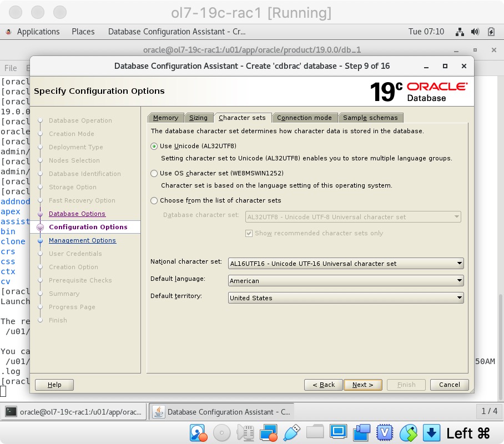Go to Database Options step link
The width and height of the screenshot is (504, 444).
coord(77,214)
